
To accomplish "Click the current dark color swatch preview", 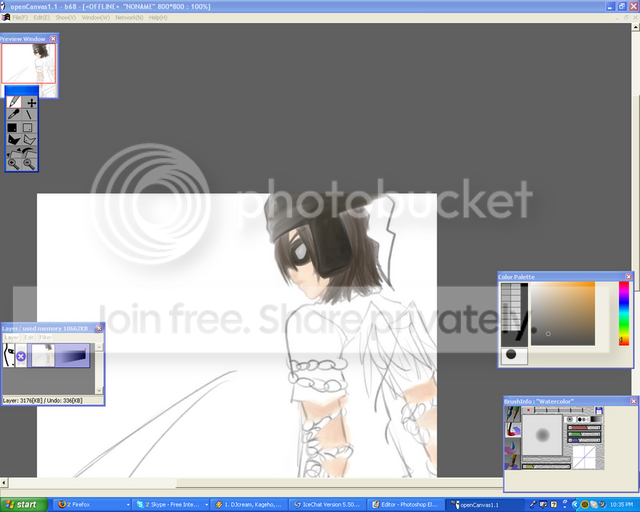I will pyautogui.click(x=514, y=356).
